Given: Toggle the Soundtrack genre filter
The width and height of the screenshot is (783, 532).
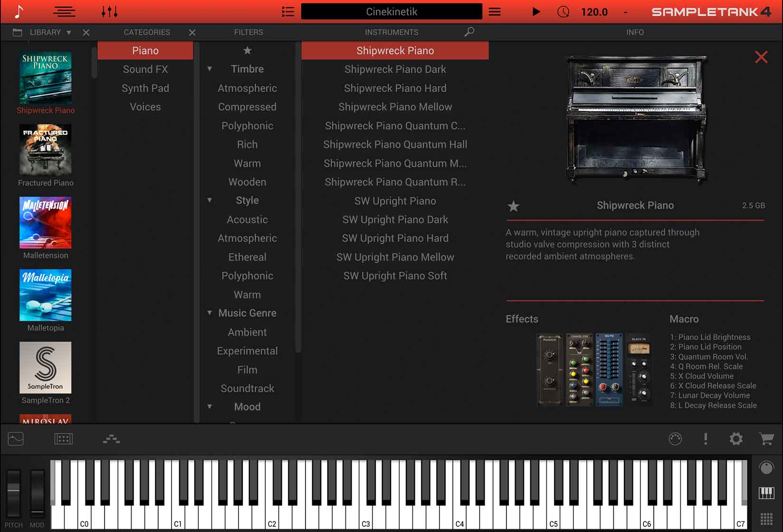Looking at the screenshot, I should (247, 388).
